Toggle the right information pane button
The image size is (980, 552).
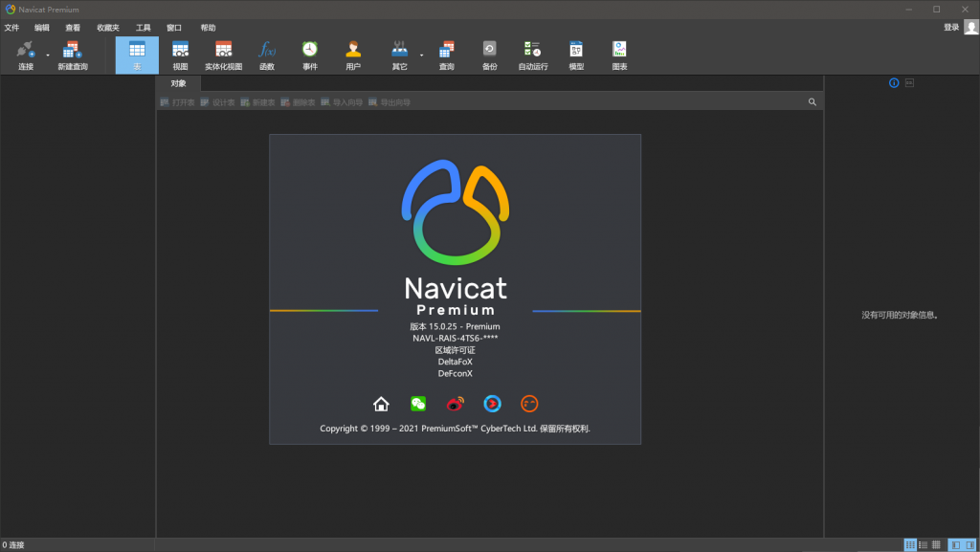(x=969, y=545)
